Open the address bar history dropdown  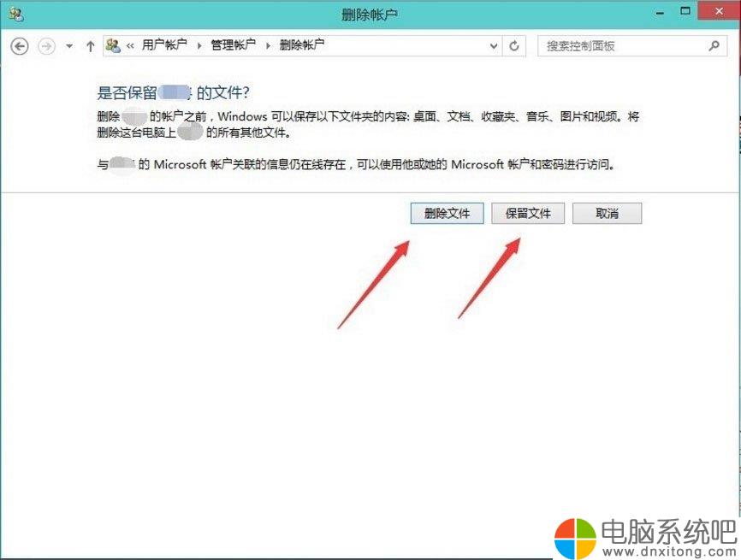[494, 46]
